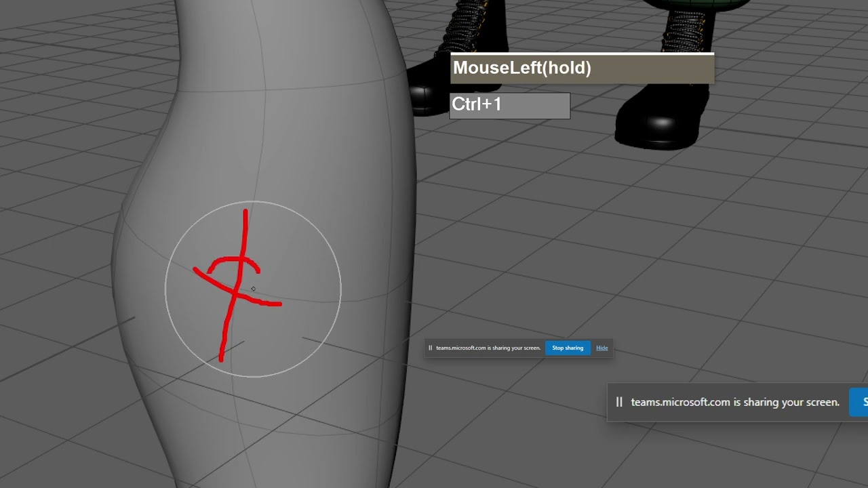The width and height of the screenshot is (868, 488).
Task: Click the pause icon in the small sharing bar
Action: pyautogui.click(x=430, y=348)
